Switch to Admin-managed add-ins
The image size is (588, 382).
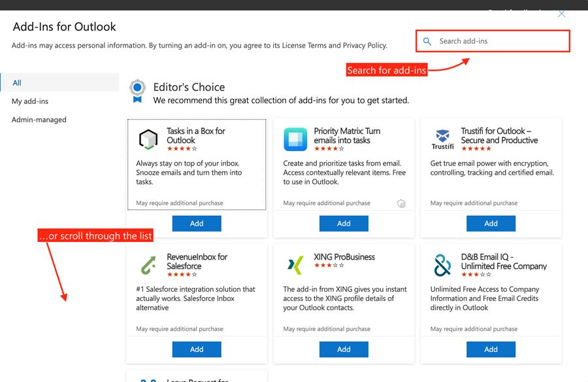39,120
